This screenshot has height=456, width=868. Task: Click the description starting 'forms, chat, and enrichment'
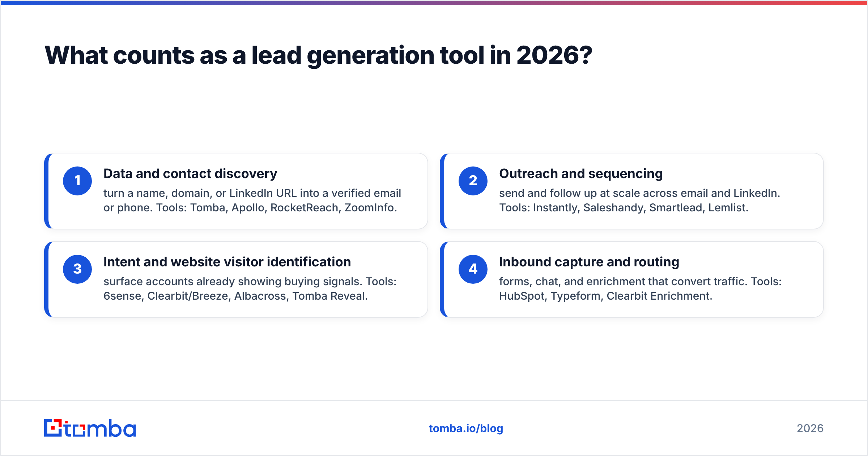coord(640,289)
